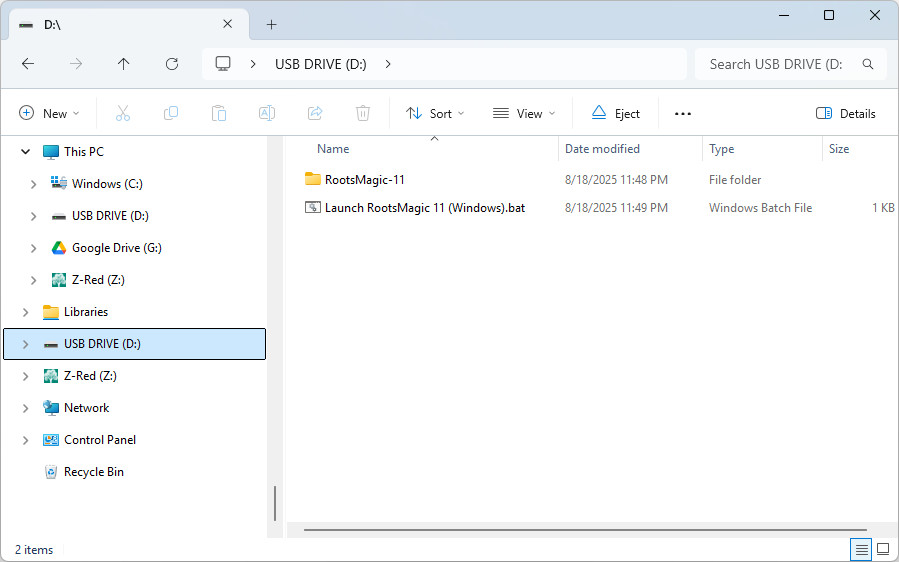
Task: Click the batch file icon for Launch RootsMagic
Action: (x=312, y=207)
